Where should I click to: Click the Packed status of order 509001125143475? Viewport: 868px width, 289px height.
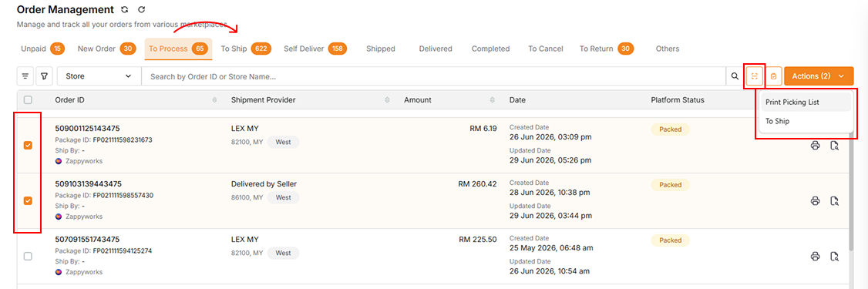click(671, 129)
